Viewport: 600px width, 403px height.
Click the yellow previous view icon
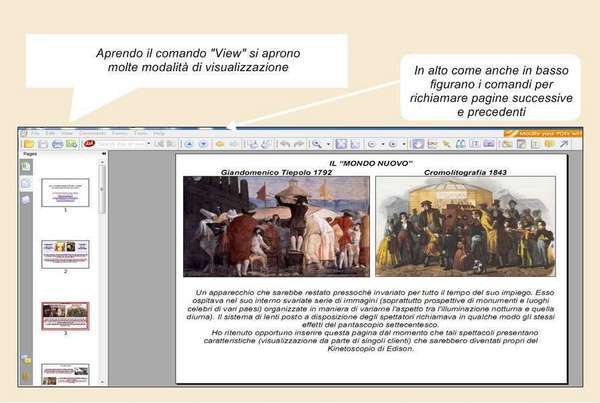pos(220,144)
